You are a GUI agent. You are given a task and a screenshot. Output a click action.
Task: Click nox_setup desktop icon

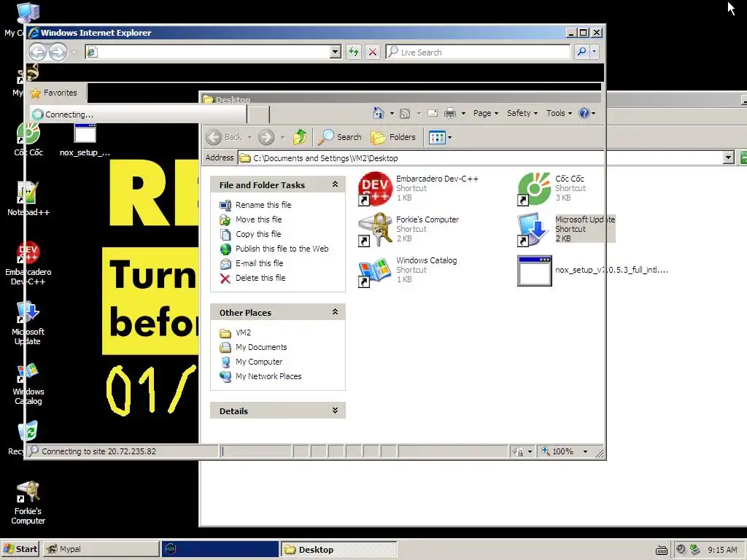pos(85,140)
